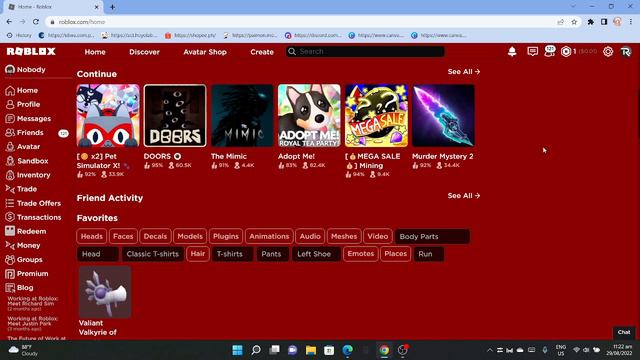Open the Robux balance icon
This screenshot has height=360, width=640.
566,51
